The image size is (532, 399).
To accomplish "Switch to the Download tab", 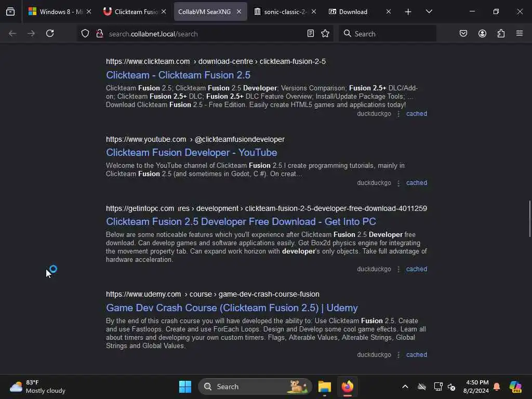I will point(360,11).
